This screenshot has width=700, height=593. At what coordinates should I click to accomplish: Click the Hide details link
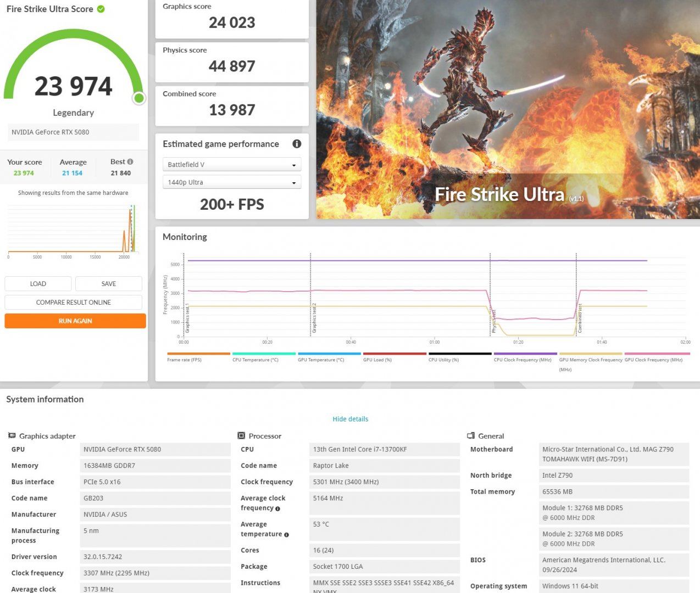[351, 419]
